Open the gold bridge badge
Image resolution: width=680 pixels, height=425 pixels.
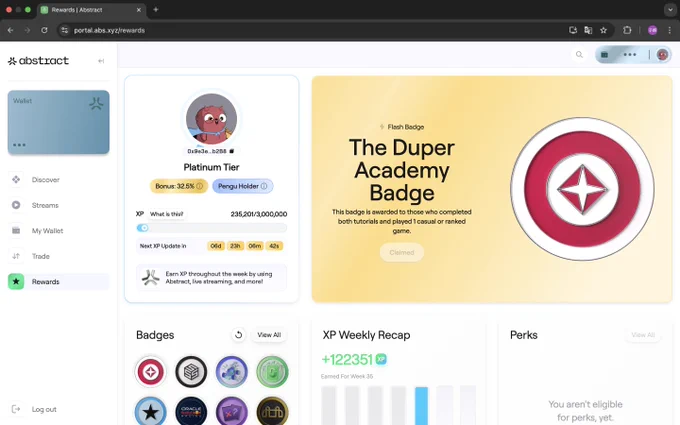(272, 411)
